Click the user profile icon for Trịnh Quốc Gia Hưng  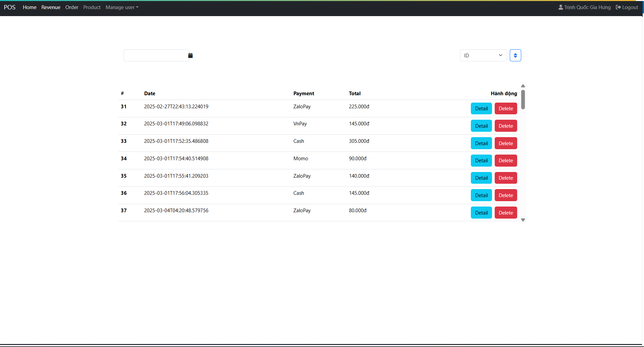pos(560,7)
